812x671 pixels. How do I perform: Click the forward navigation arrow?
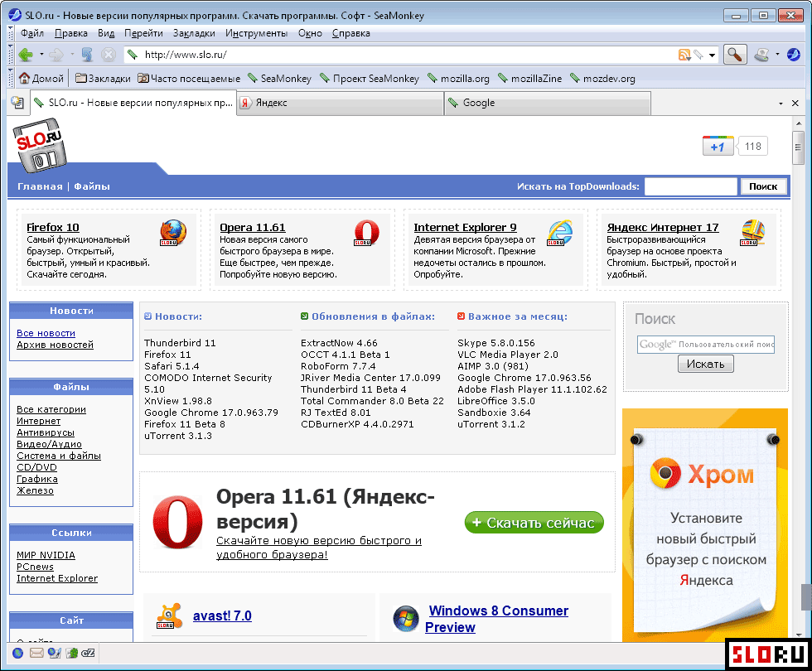[x=56, y=55]
